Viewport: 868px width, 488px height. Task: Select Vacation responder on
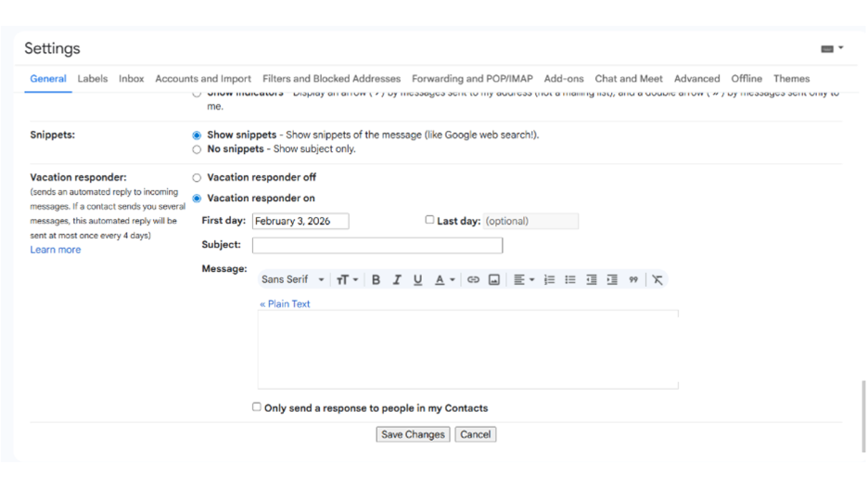[197, 199]
